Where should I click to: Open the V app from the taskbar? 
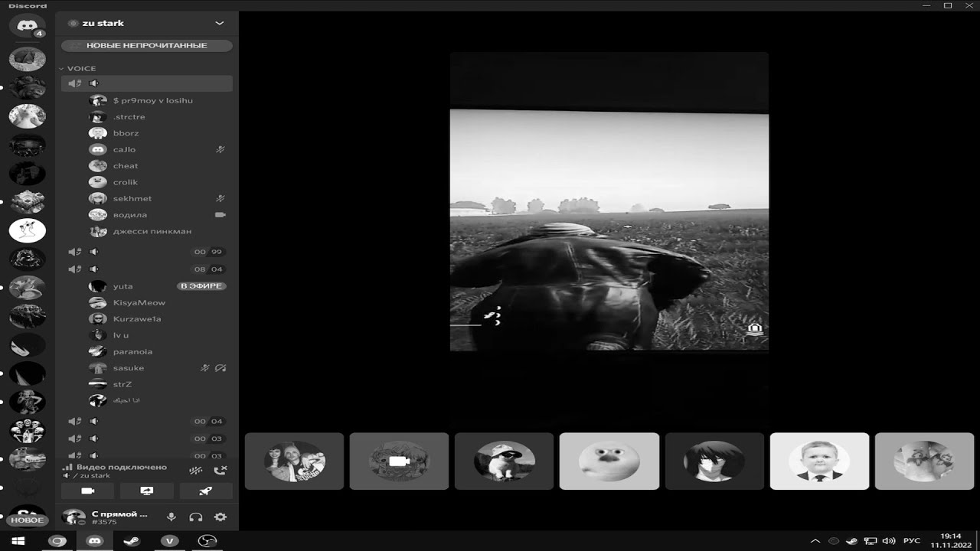click(x=169, y=541)
